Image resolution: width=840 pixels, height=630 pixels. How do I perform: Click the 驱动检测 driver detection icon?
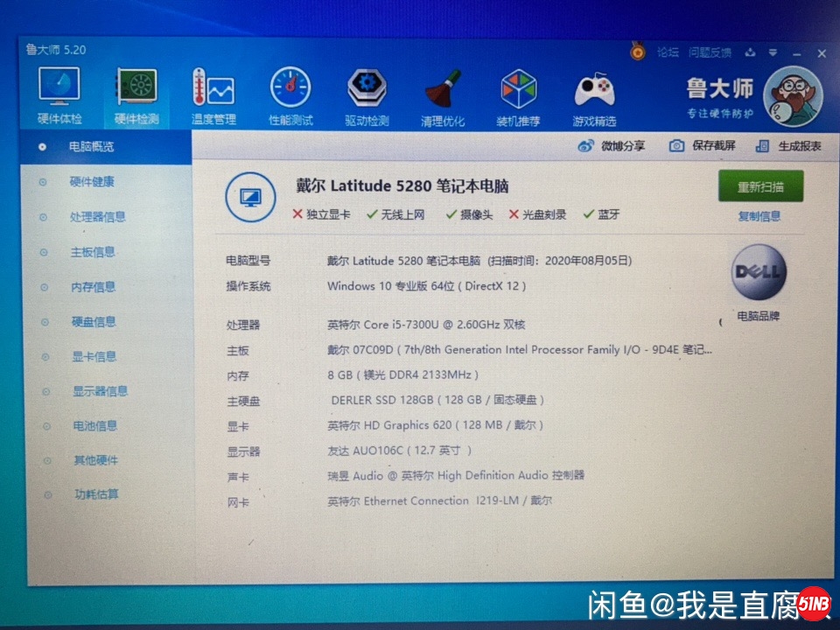coord(367,89)
